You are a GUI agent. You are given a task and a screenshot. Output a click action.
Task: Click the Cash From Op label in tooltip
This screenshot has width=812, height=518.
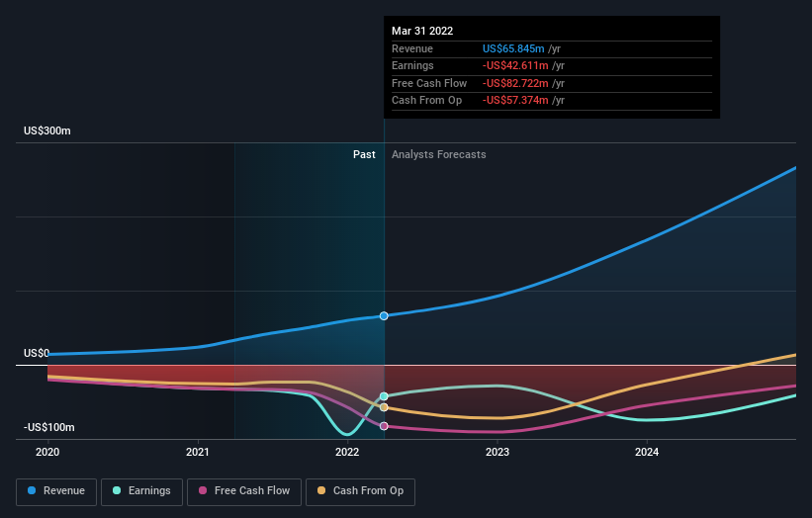tap(426, 101)
